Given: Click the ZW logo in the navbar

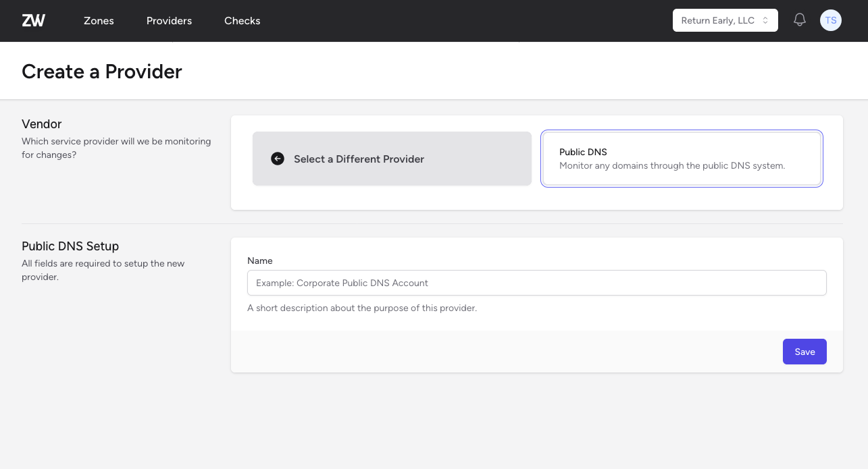Looking at the screenshot, I should pyautogui.click(x=33, y=20).
